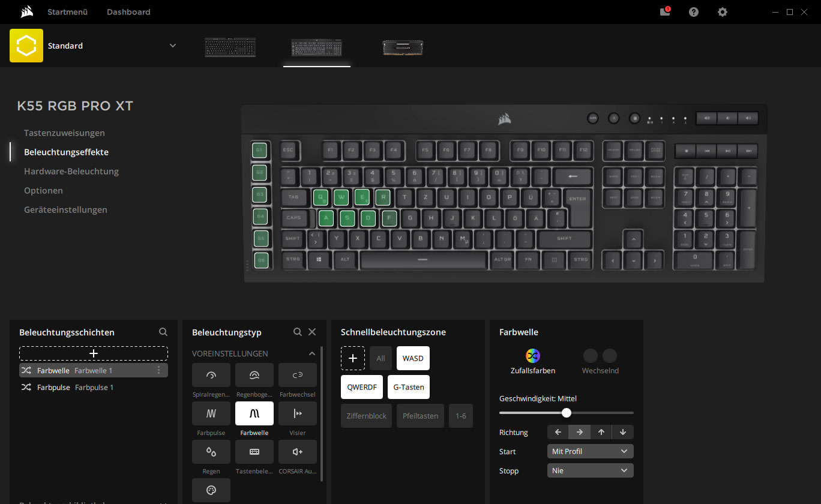Click the G6 macro key on keyboard

[x=260, y=260]
